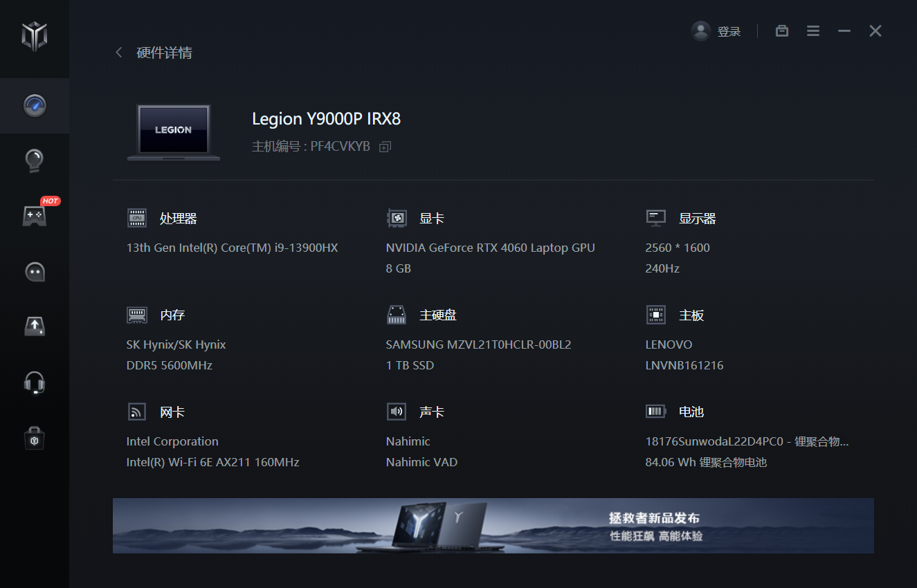The height and width of the screenshot is (588, 917).
Task: Open the lightbulb tips sidebar icon
Action: point(34,161)
